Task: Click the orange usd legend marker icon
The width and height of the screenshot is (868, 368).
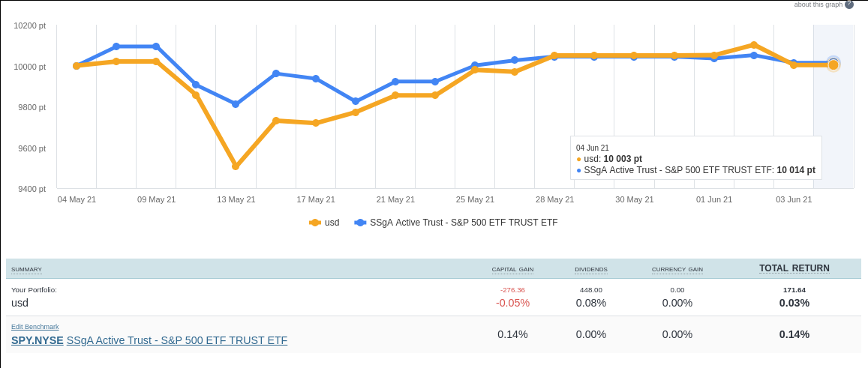Action: [x=315, y=223]
